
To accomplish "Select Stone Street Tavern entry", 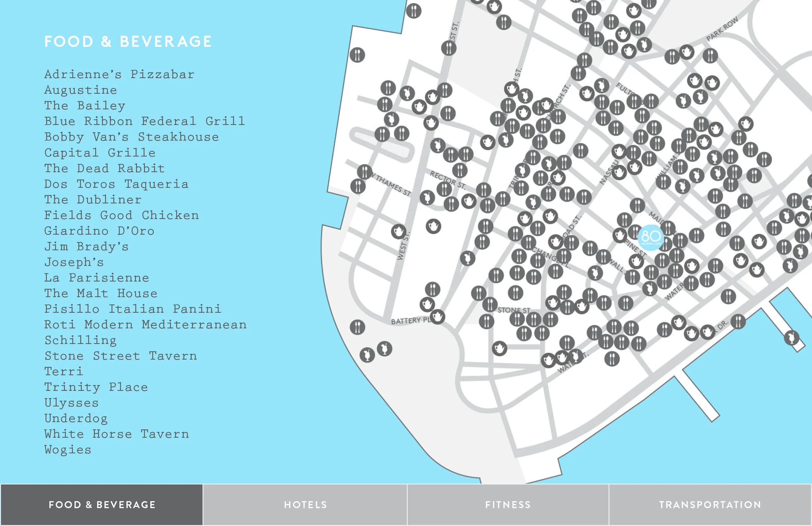I will pos(121,356).
